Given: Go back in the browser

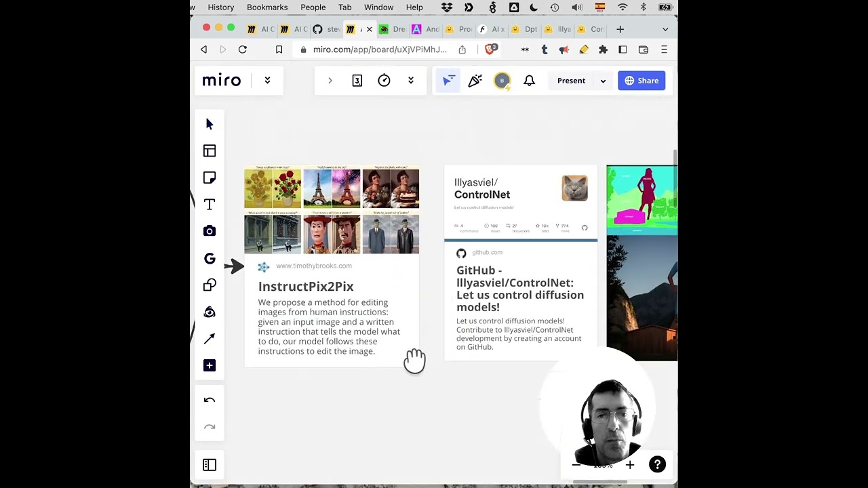Looking at the screenshot, I should (x=203, y=49).
